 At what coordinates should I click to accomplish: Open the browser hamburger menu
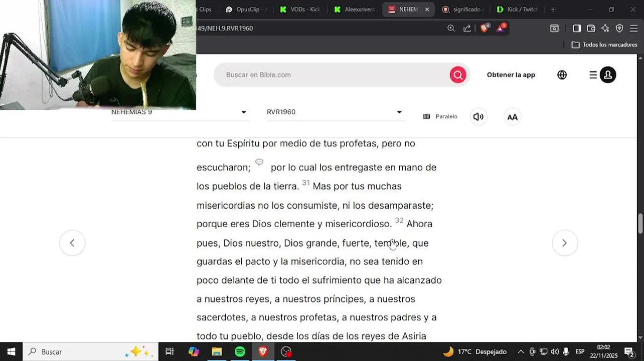[x=633, y=28]
